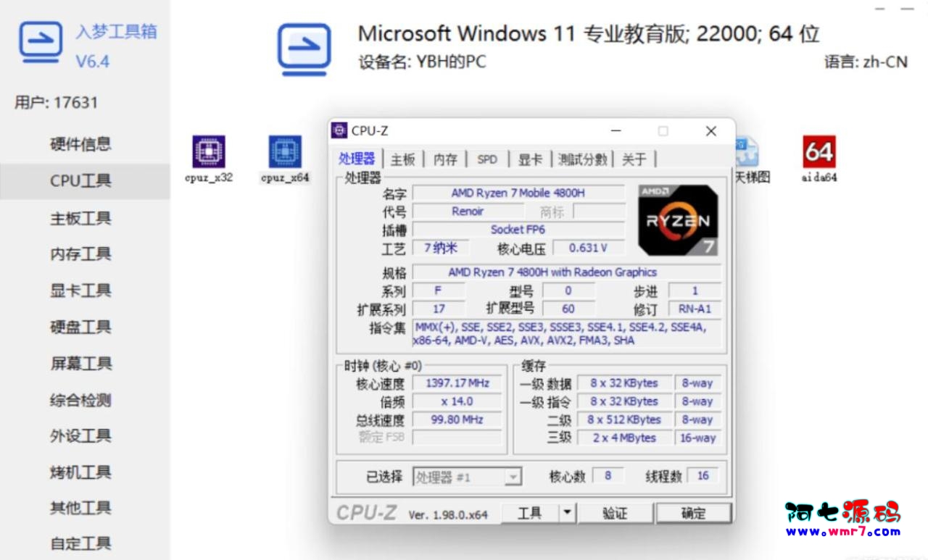Switch to the SPD tab in CPU-Z
This screenshot has height=560, width=928.
point(487,159)
